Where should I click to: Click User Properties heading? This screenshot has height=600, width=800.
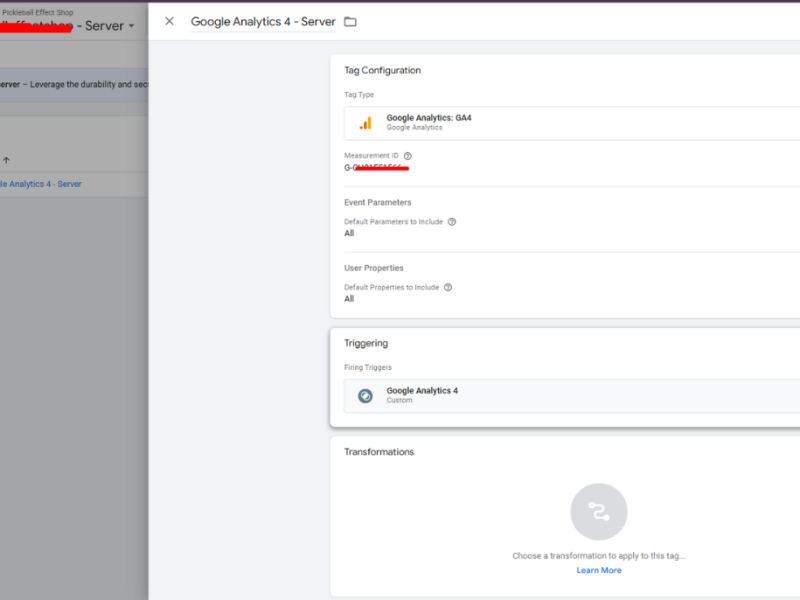coord(373,268)
